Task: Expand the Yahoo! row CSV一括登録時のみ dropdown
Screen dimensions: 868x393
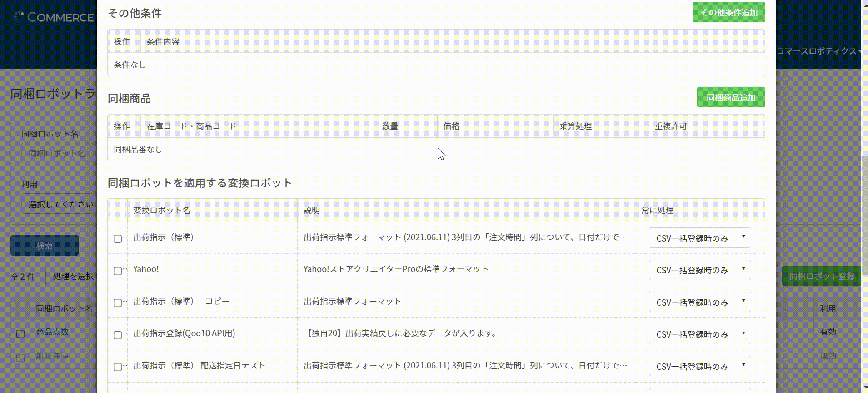Action: tap(699, 270)
